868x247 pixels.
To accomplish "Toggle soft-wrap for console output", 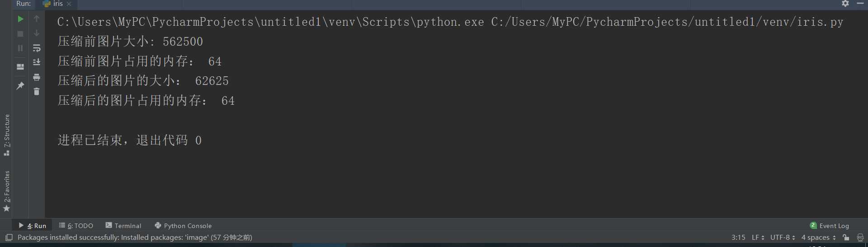I will click(37, 48).
